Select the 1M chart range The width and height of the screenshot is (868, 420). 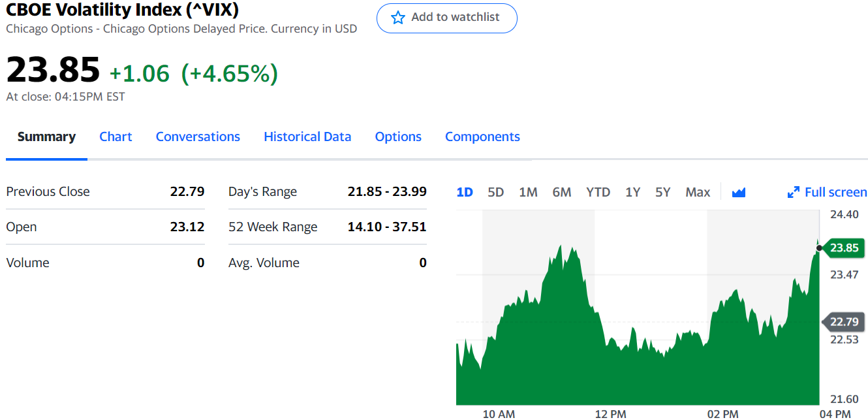click(528, 192)
